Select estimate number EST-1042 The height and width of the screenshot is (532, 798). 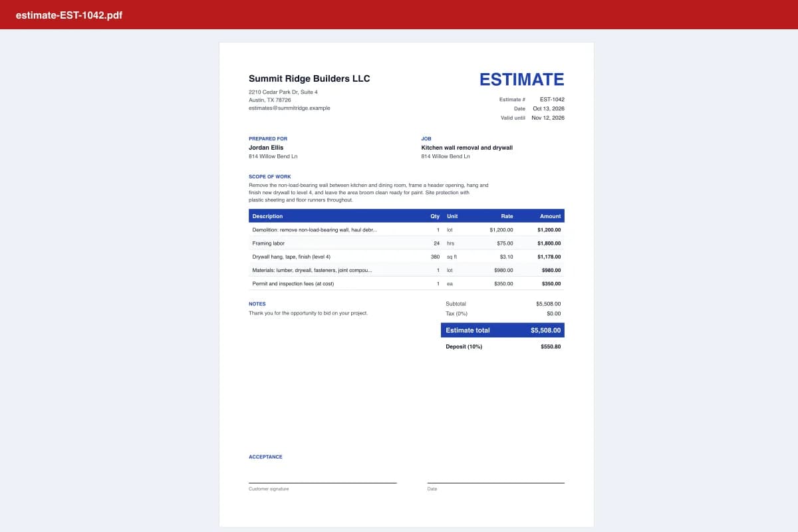click(x=552, y=99)
